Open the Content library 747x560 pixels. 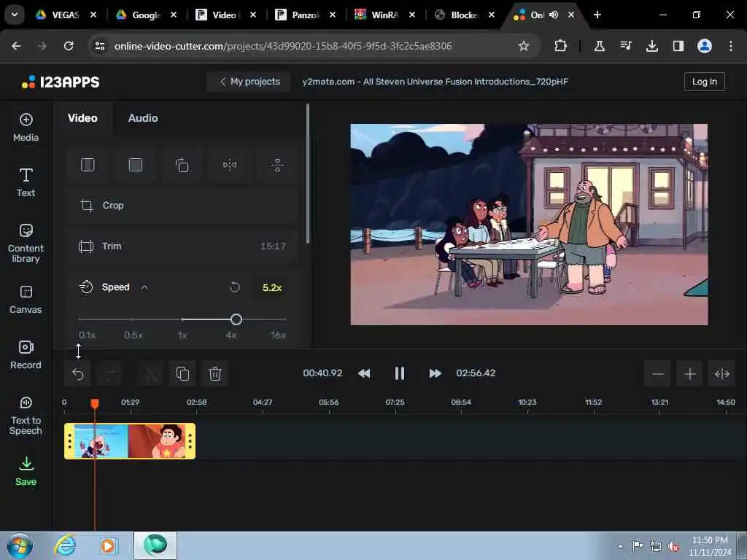pos(26,243)
